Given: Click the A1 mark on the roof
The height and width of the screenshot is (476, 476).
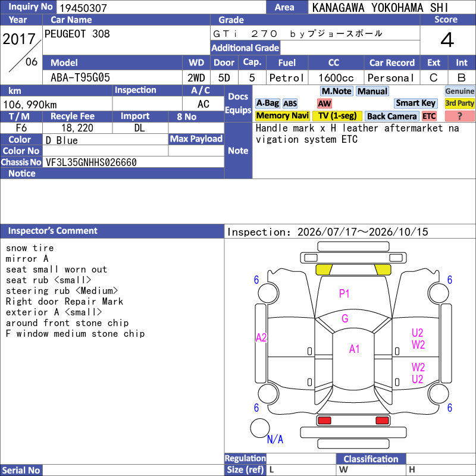Looking at the screenshot, I should click(354, 349).
